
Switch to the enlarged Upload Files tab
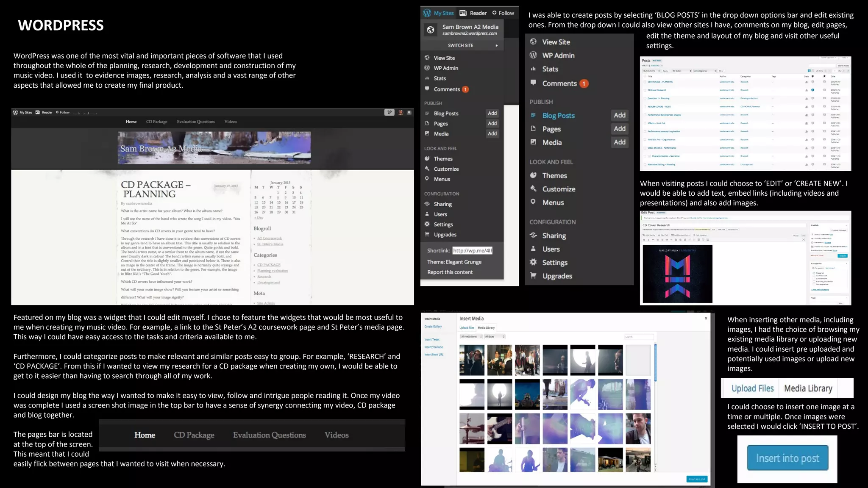pos(752,388)
